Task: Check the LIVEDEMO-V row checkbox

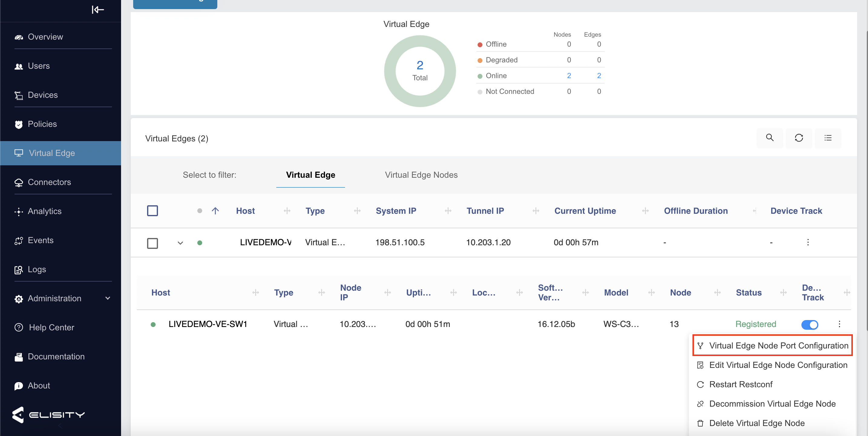Action: [152, 243]
